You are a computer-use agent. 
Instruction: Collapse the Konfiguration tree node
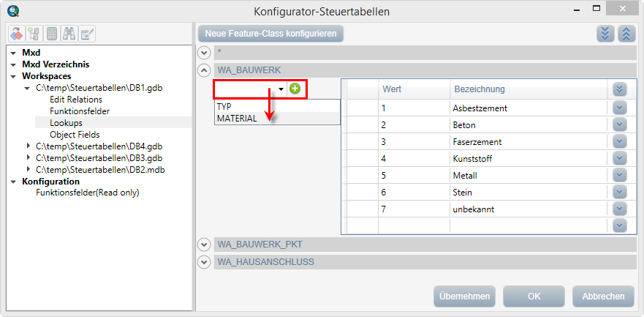coord(14,182)
